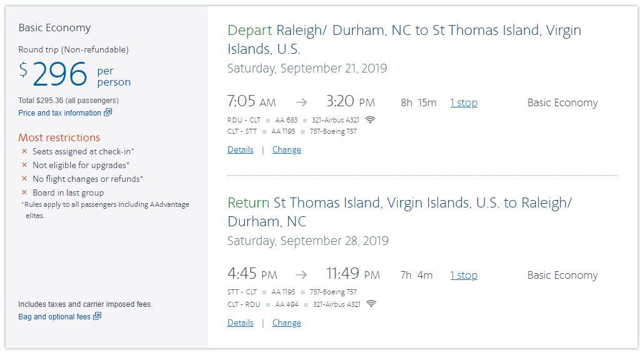644x355 pixels.
Task: Click the Wi-Fi icon on flight AA 494
Action: (x=371, y=304)
